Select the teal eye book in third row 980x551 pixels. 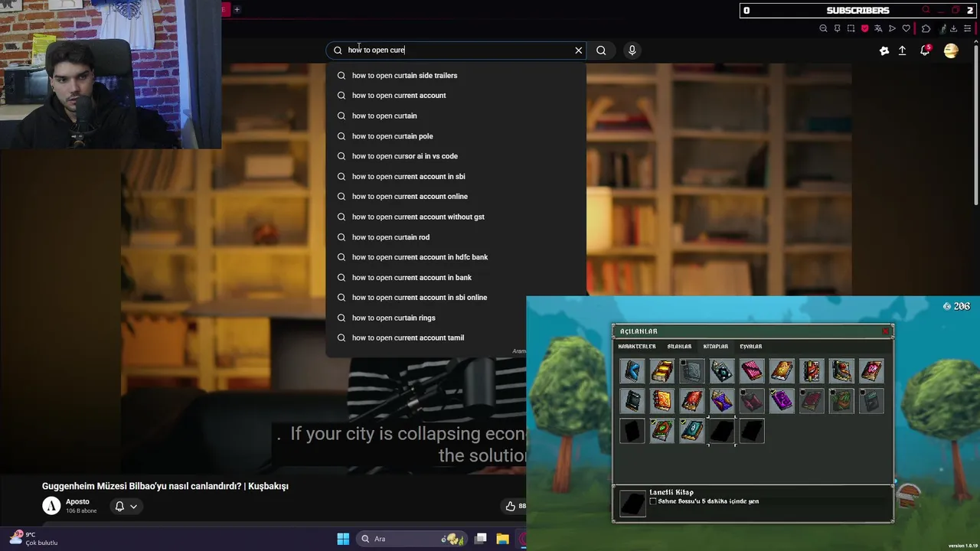692,431
